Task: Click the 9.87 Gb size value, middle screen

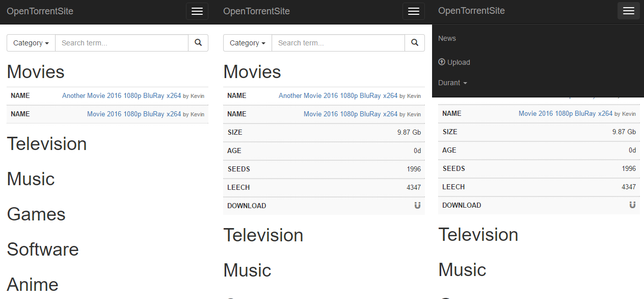Action: coord(409,132)
